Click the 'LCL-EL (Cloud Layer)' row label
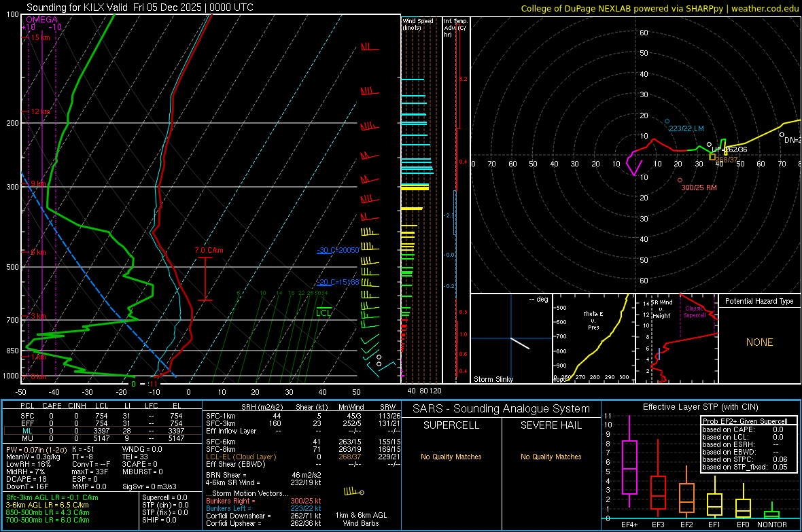This screenshot has width=802, height=532. tap(241, 457)
